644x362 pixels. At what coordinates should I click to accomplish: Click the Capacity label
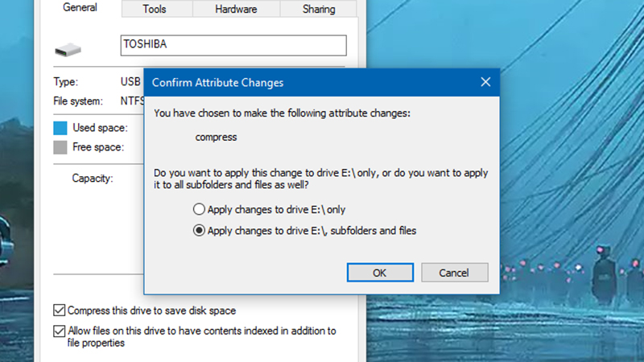click(x=92, y=178)
